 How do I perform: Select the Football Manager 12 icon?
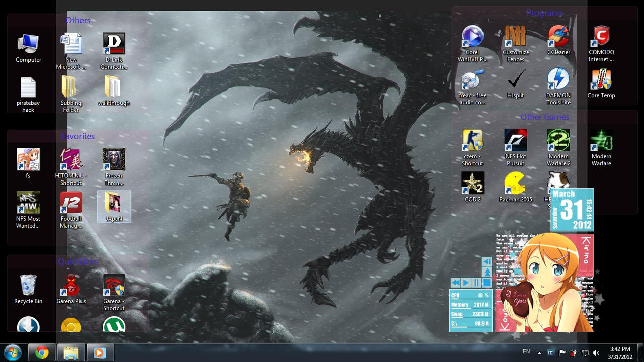71,203
